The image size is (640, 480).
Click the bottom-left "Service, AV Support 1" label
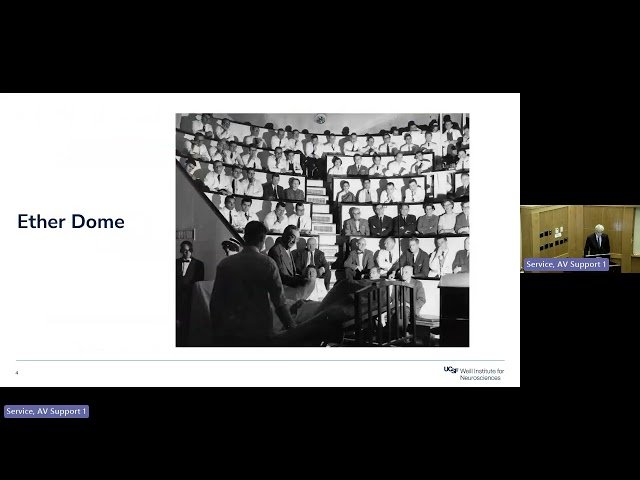[46, 411]
